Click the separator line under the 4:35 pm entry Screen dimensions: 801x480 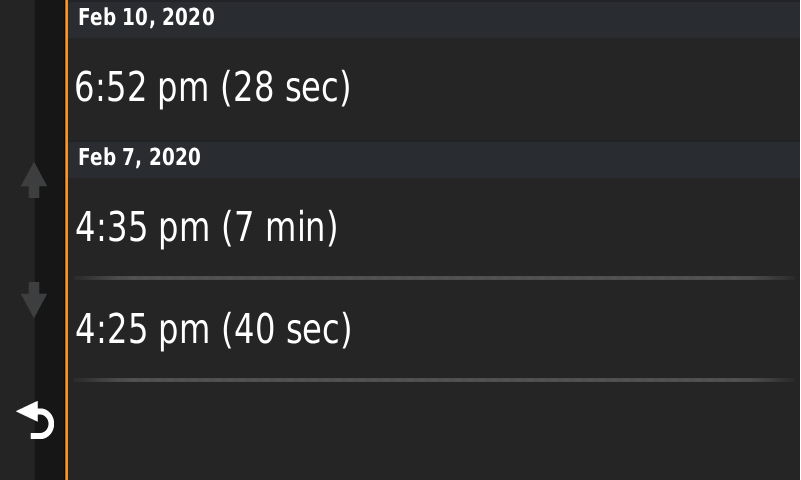(x=434, y=278)
